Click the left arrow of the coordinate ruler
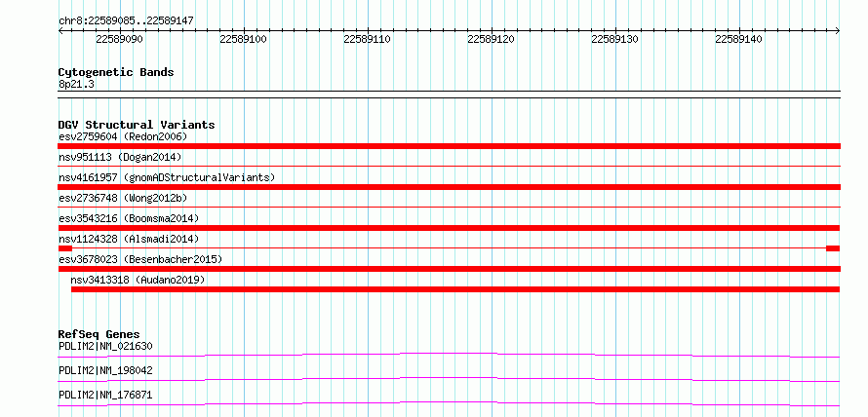868x417 pixels. pos(60,31)
